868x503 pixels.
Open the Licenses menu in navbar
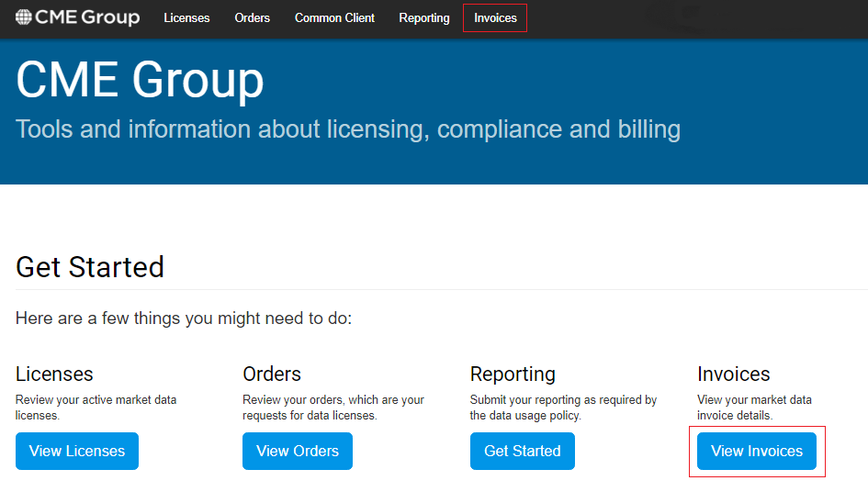coord(186,17)
